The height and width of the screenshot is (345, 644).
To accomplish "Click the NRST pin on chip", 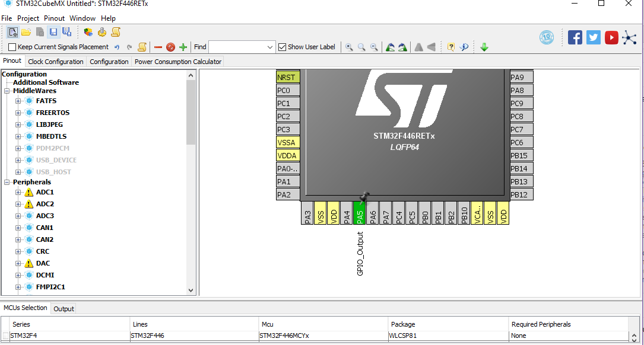I will point(288,77).
